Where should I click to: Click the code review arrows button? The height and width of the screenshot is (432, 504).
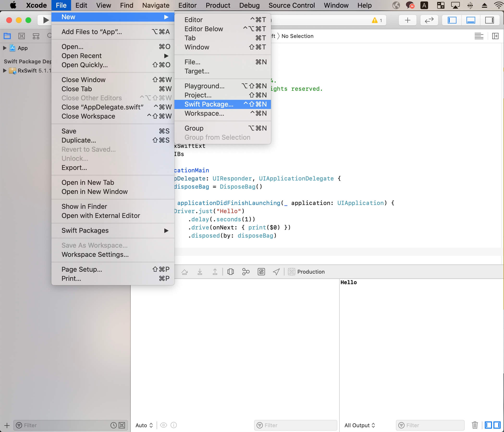pyautogui.click(x=429, y=20)
